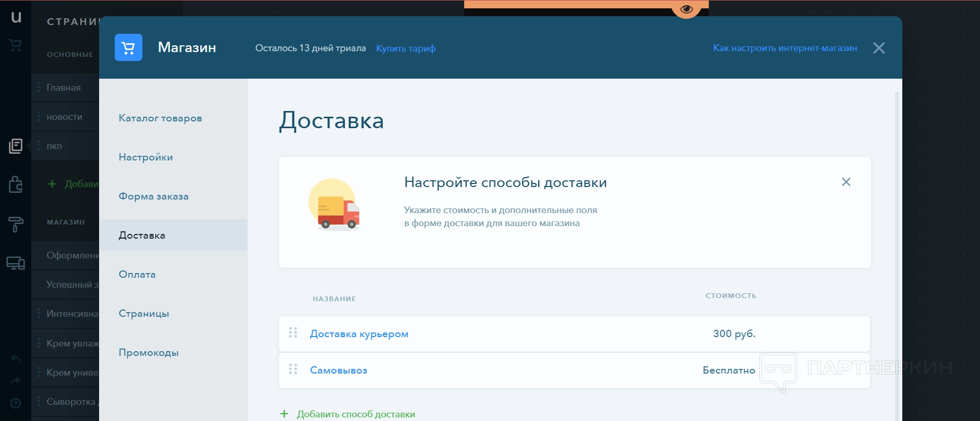Select the design paint roller icon
The height and width of the screenshot is (421, 980).
tap(16, 224)
